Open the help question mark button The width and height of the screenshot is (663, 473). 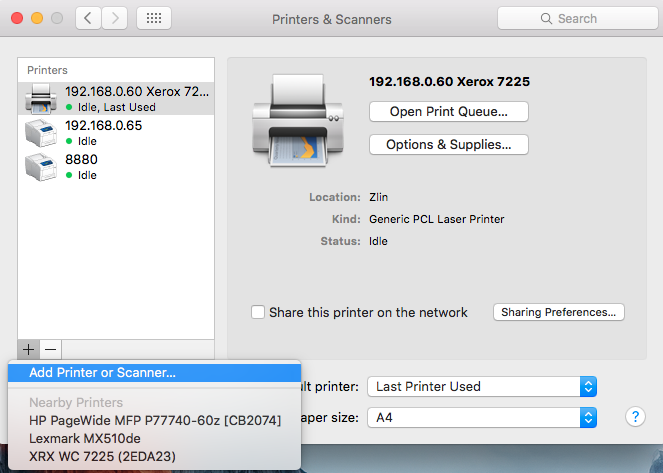[x=634, y=416]
